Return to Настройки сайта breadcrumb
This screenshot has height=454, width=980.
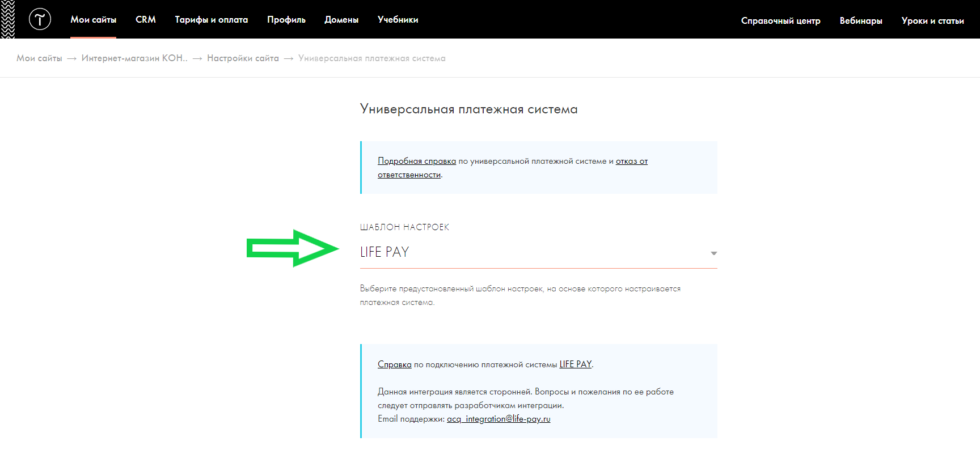tap(243, 58)
